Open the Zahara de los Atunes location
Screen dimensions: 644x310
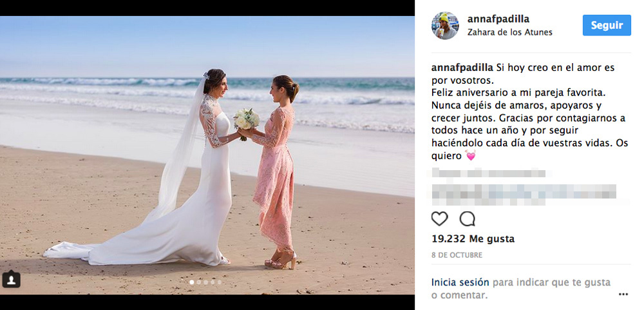coord(509,32)
